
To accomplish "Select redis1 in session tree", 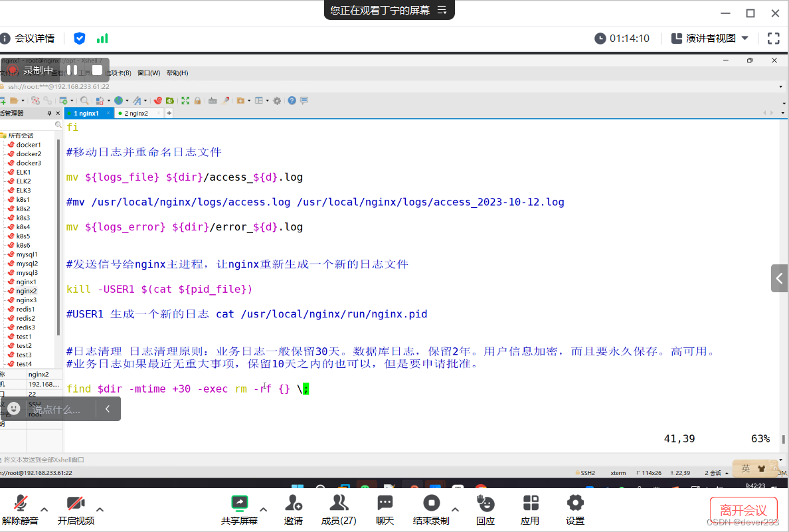I will [x=25, y=309].
